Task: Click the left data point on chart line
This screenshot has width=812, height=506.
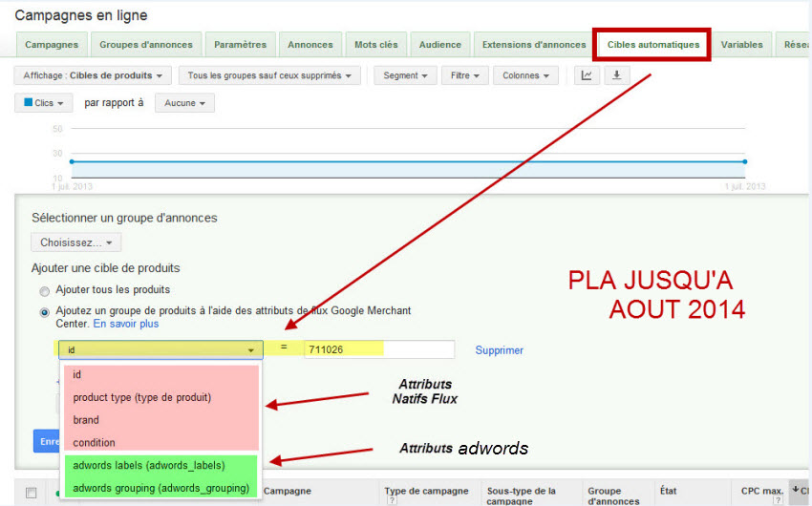Action: (x=72, y=162)
